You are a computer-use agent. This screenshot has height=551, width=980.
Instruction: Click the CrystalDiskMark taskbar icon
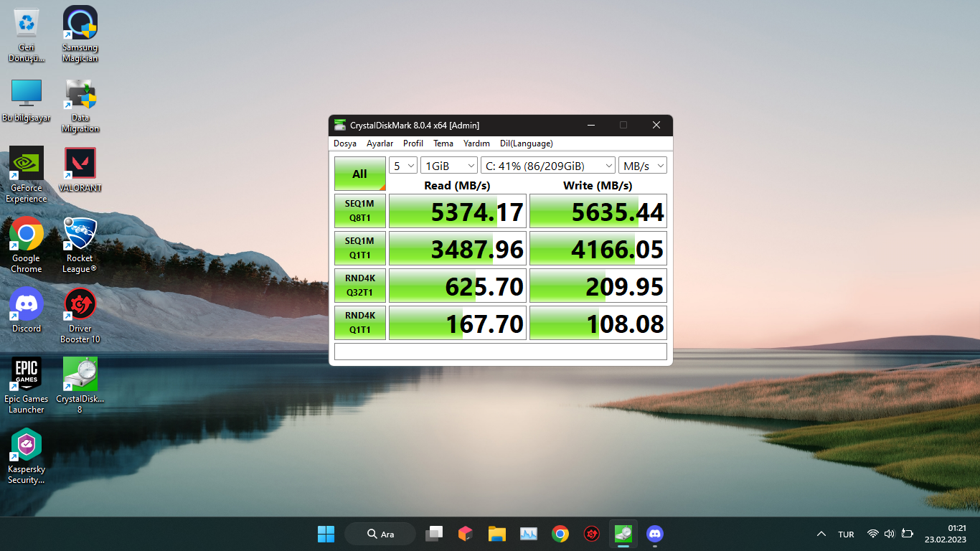[x=623, y=534]
